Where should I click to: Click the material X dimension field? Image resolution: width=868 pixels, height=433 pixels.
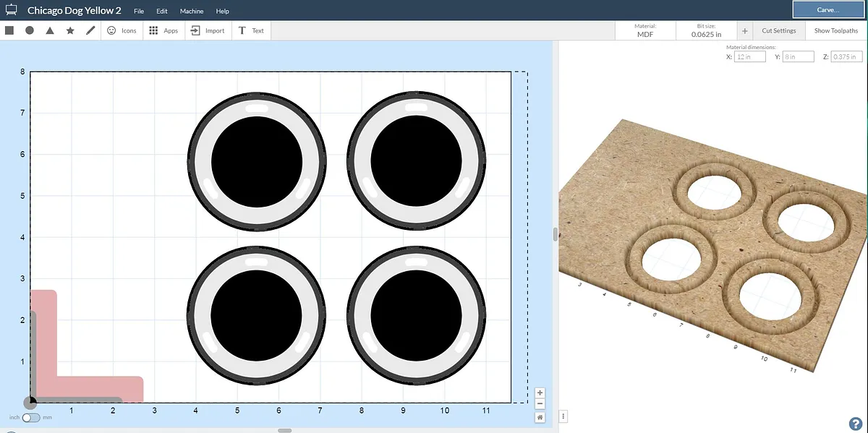coord(749,56)
